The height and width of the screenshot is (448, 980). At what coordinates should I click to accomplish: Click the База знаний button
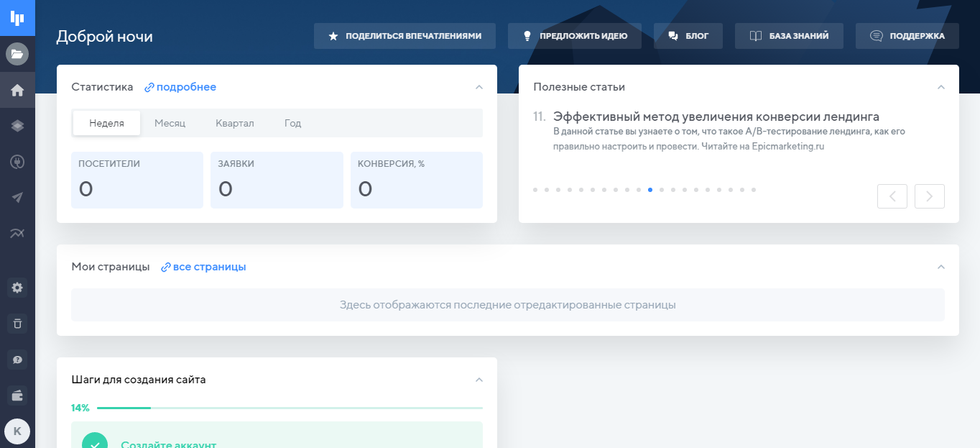pos(789,36)
